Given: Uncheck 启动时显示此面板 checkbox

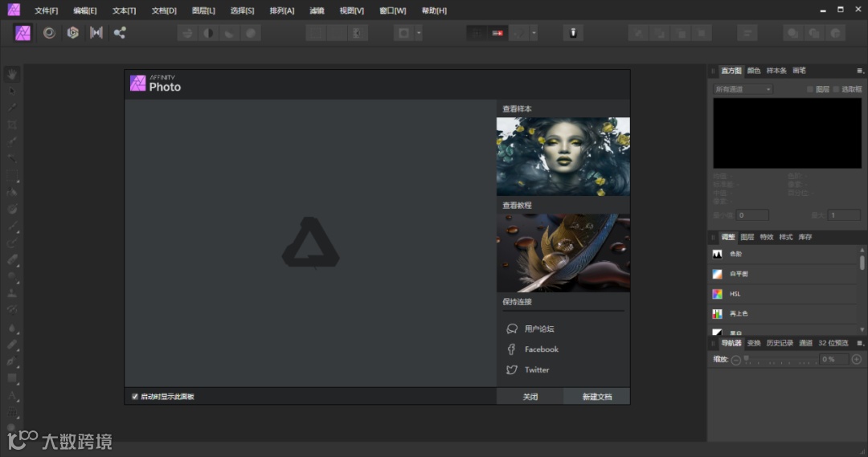Looking at the screenshot, I should click(x=135, y=397).
